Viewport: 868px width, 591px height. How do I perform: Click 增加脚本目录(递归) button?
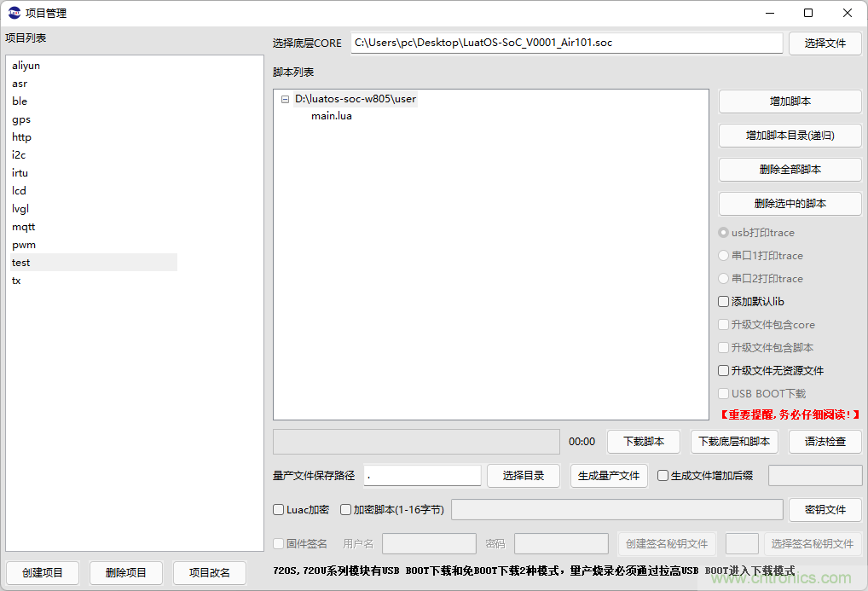click(790, 136)
